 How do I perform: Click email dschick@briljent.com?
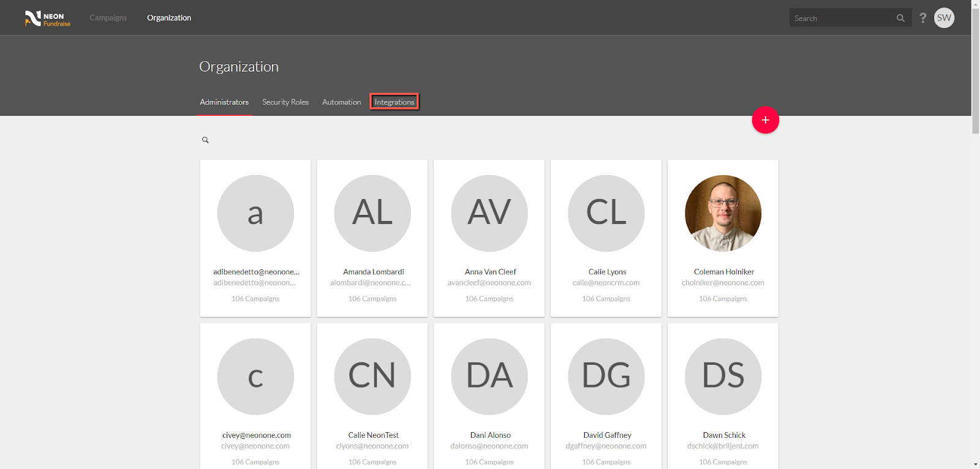pyautogui.click(x=723, y=446)
